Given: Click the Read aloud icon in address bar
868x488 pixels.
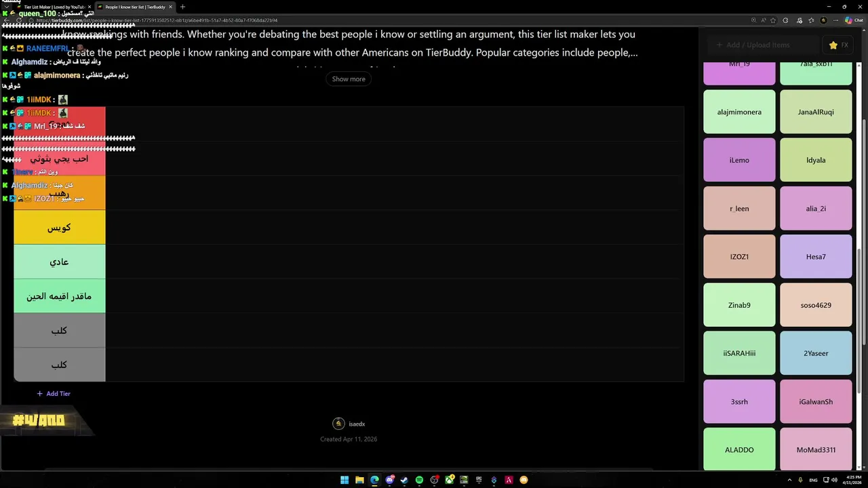Looking at the screenshot, I should tap(764, 20).
